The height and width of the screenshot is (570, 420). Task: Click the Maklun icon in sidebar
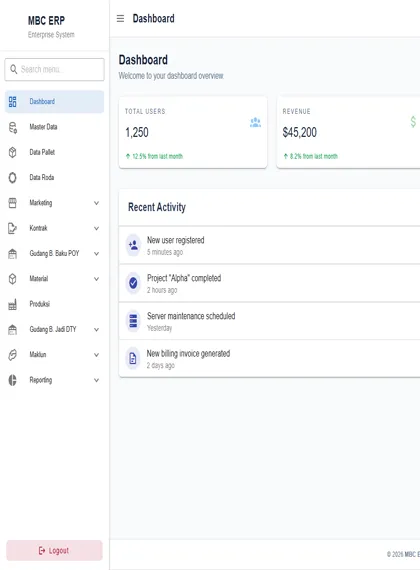(x=12, y=355)
